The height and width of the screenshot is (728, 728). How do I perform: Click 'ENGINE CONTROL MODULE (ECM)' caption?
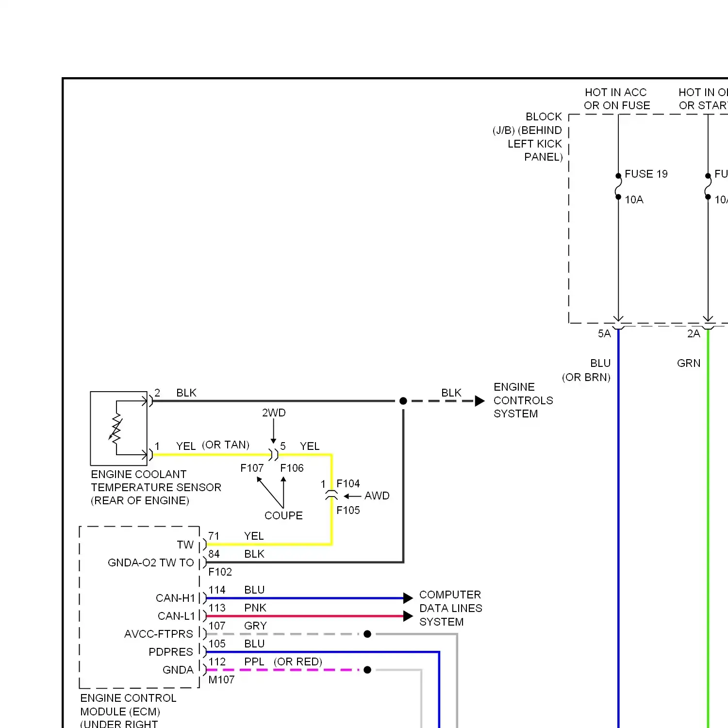128,705
